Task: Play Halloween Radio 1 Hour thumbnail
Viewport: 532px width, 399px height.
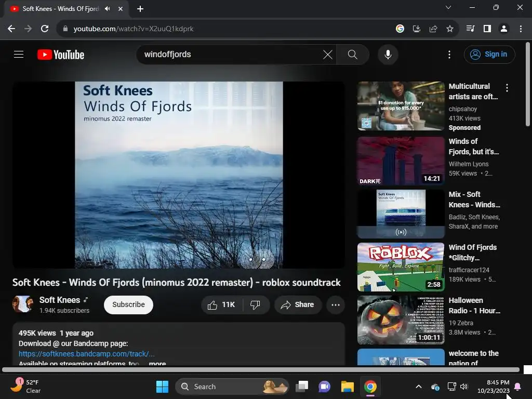Action: (x=401, y=320)
